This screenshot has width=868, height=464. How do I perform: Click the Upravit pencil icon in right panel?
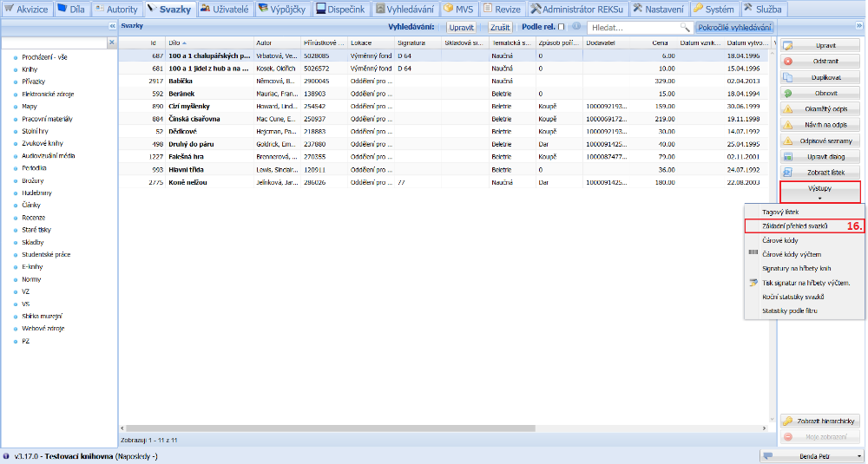pyautogui.click(x=788, y=44)
